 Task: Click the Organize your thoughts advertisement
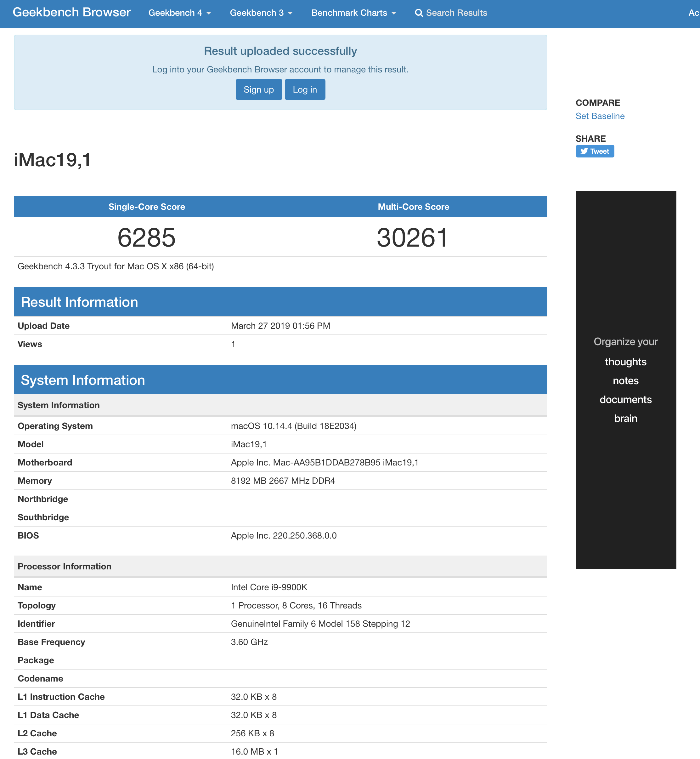(626, 380)
